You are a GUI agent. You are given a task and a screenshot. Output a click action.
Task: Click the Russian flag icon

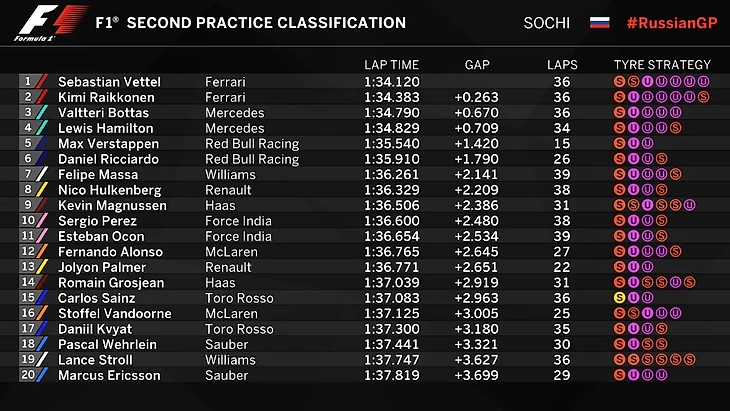pos(600,23)
